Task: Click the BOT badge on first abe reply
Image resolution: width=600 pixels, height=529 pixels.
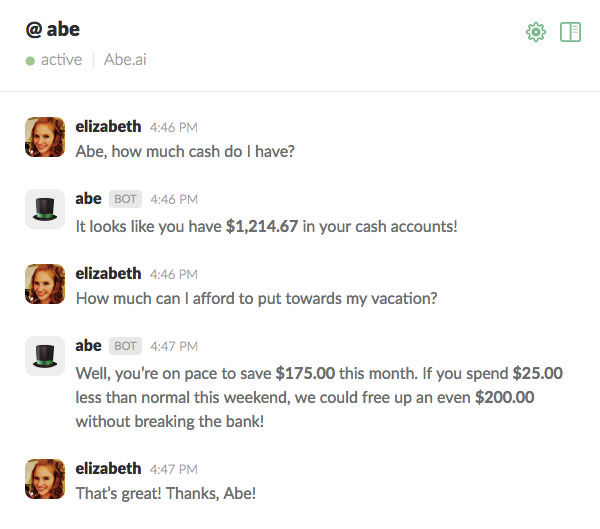Action: [x=125, y=199]
